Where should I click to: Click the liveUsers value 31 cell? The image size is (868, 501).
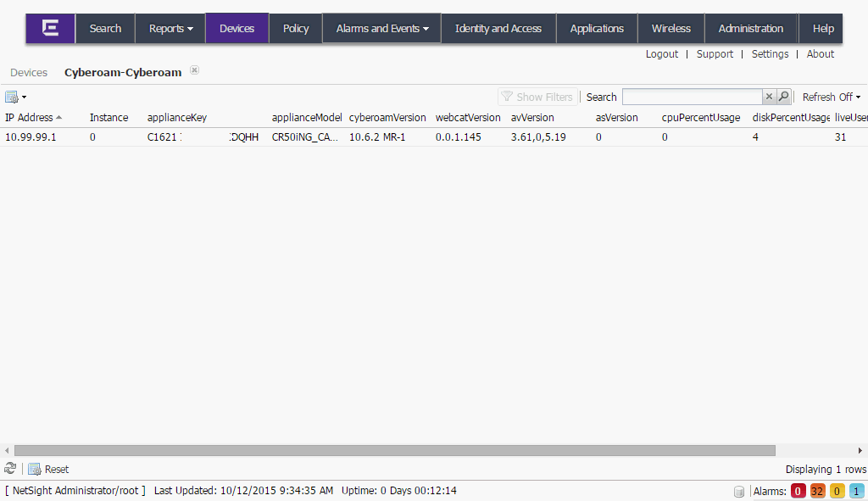coord(840,137)
